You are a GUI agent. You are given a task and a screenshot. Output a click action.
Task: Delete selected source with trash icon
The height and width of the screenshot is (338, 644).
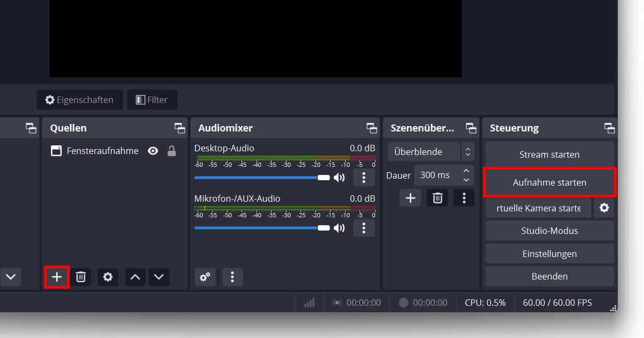(80, 277)
